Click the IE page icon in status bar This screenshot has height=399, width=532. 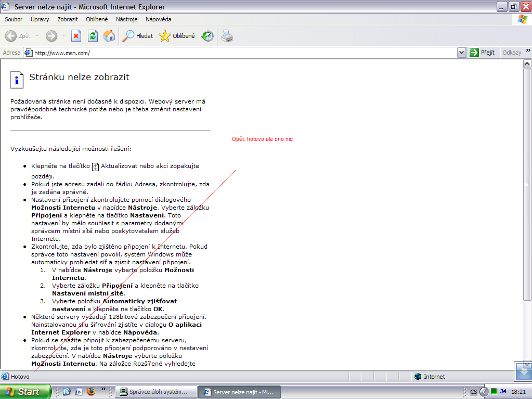(x=5, y=376)
